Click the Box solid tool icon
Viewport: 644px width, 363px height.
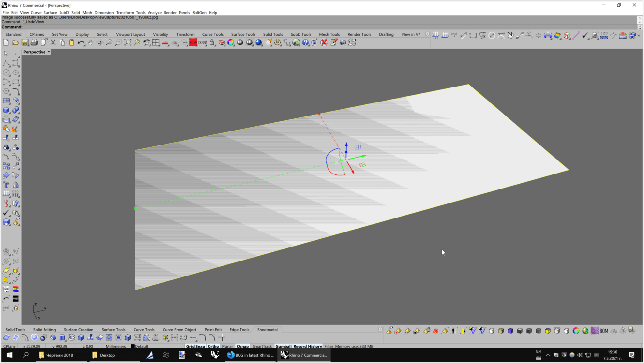(6, 110)
